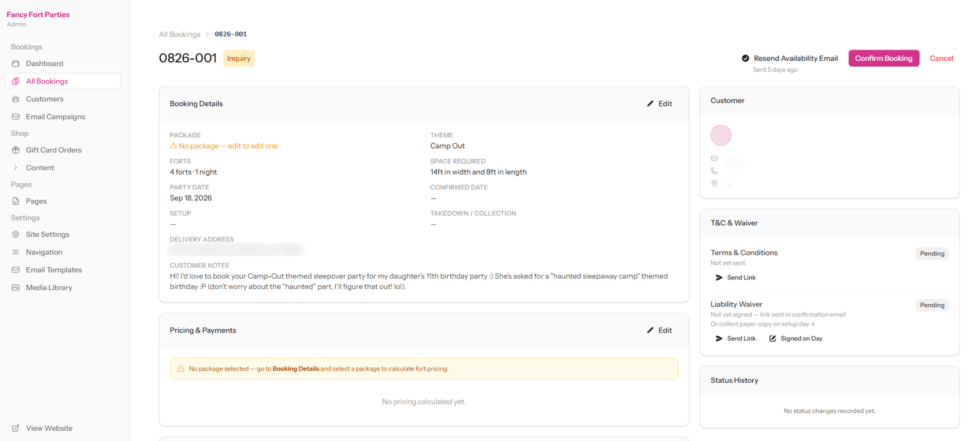This screenshot has height=441, width=980.
Task: Click the Customers people icon
Action: tap(16, 99)
